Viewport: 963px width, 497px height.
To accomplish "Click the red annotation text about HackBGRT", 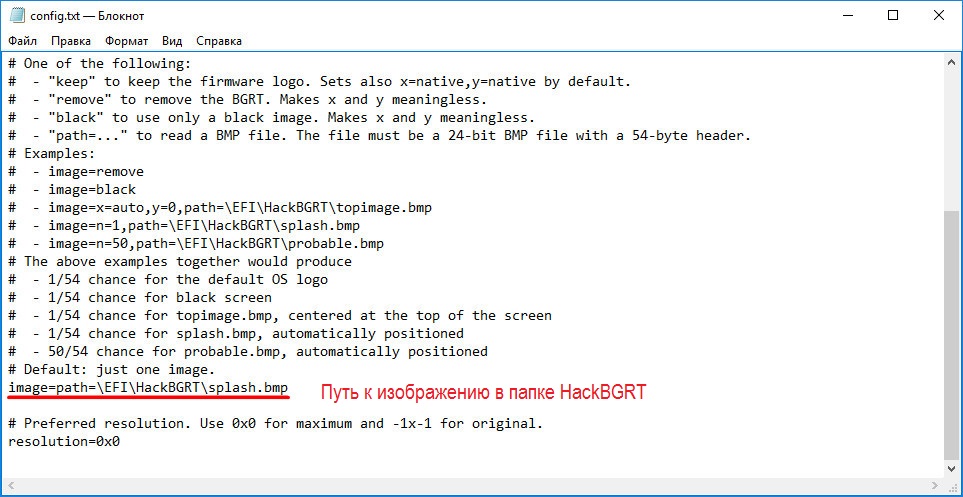I will tap(482, 393).
